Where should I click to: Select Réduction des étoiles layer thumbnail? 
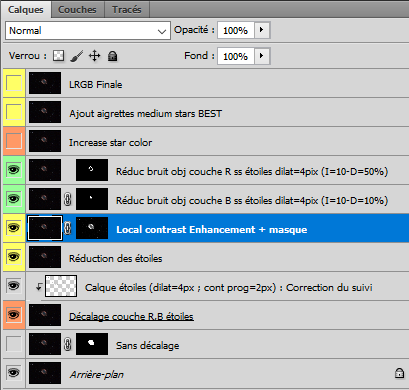[x=45, y=257]
